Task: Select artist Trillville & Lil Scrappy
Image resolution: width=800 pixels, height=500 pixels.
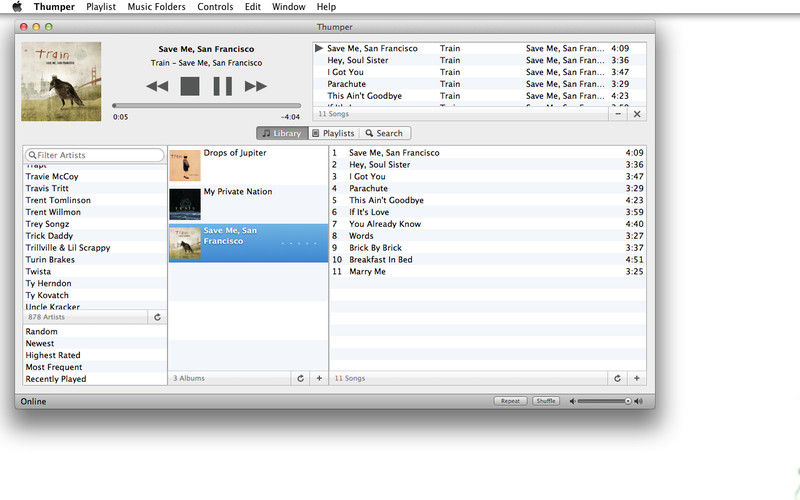Action: pyautogui.click(x=95, y=247)
